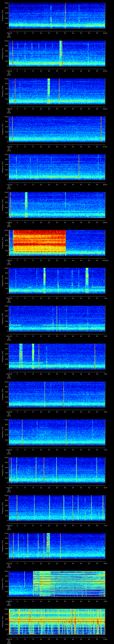The image size is (114, 644).
Task: Open the spectrogram panel starting at 8:01:00
Action: click(x=57, y=318)
